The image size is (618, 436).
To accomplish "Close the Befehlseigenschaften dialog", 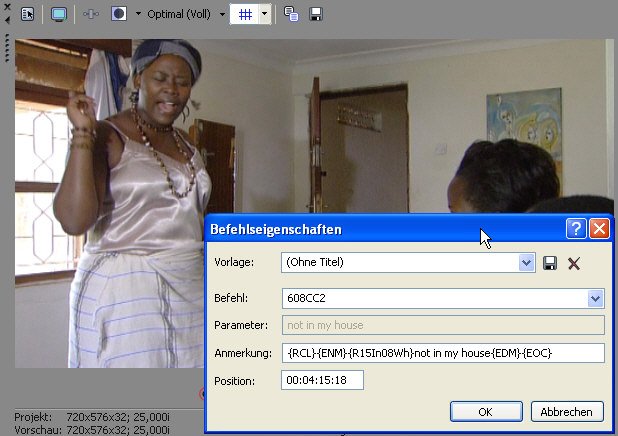I will tap(599, 229).
